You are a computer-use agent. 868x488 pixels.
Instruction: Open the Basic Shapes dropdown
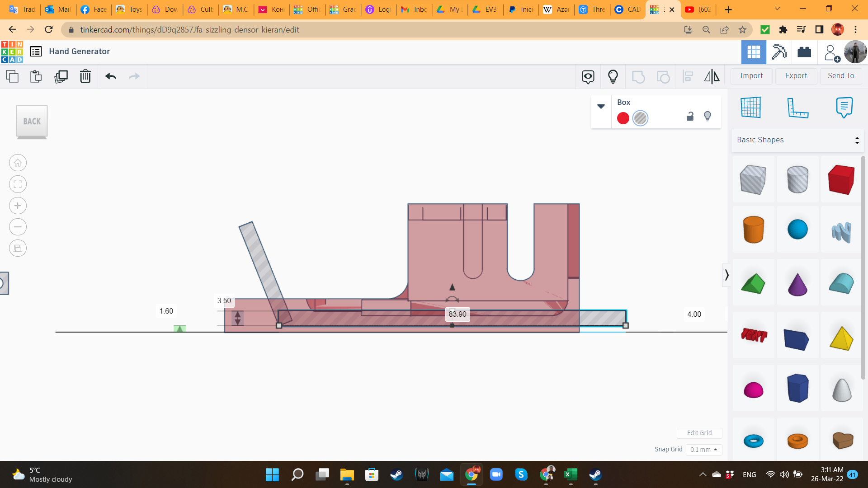(797, 140)
